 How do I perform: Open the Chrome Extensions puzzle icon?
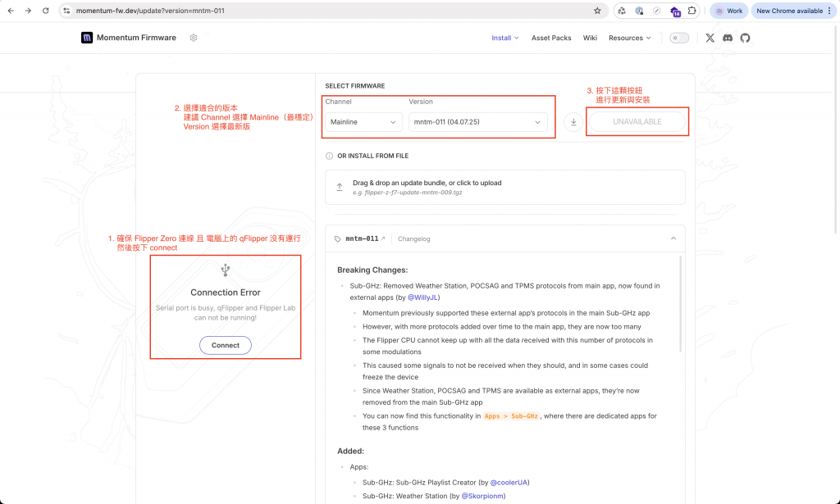(692, 11)
